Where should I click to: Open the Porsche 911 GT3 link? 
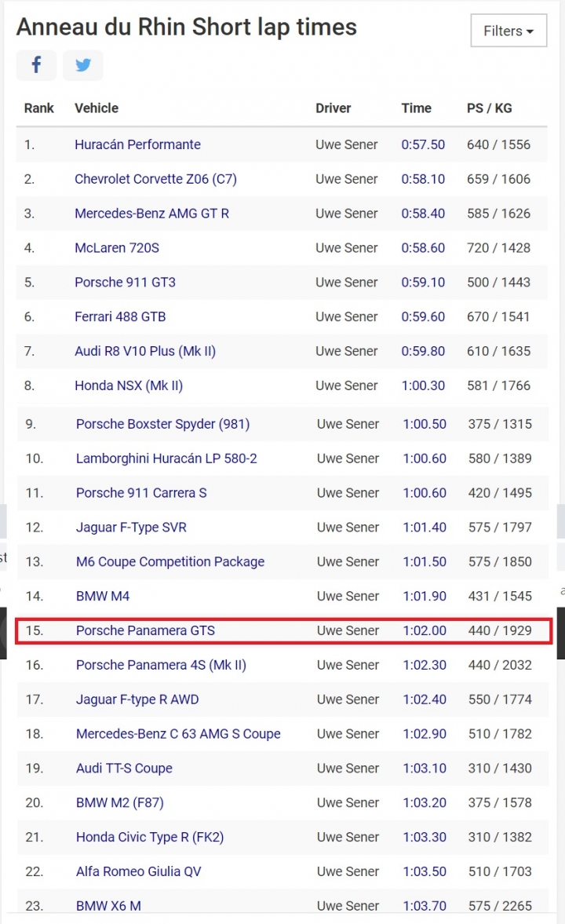click(125, 283)
